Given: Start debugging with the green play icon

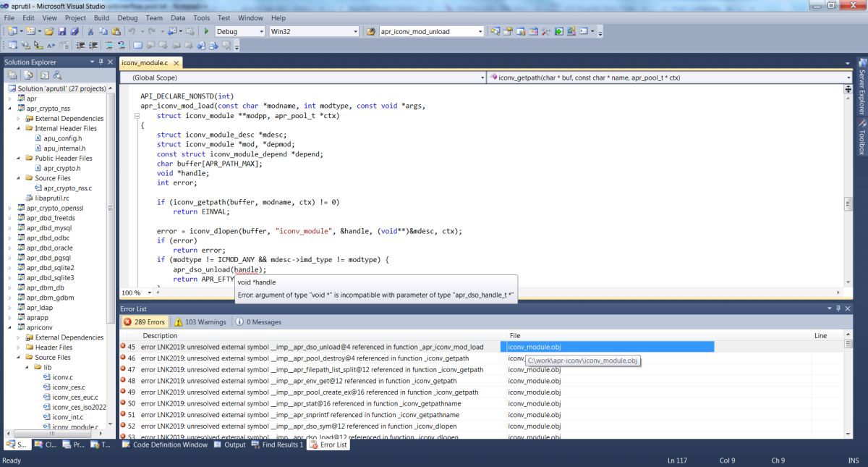Looking at the screenshot, I should [206, 31].
